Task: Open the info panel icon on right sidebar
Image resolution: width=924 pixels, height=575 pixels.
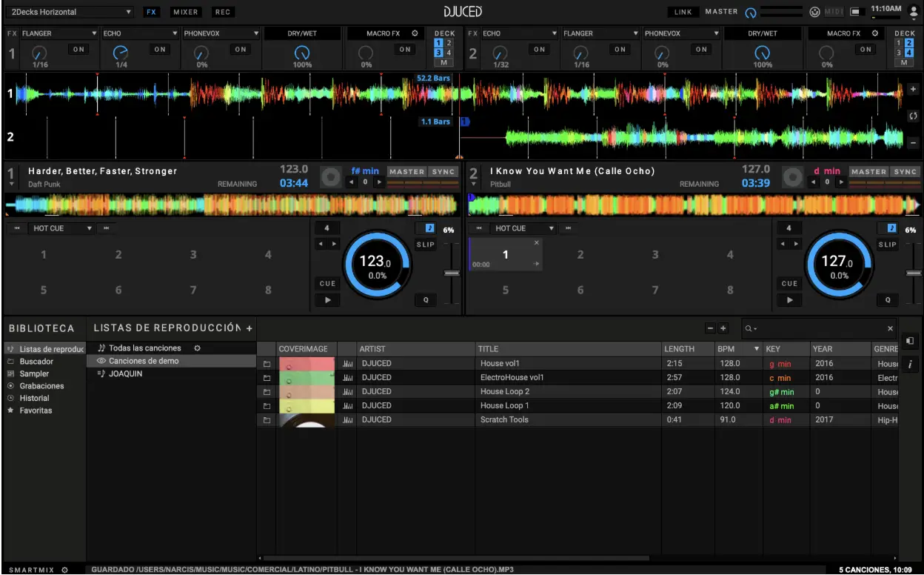Action: coord(910,364)
